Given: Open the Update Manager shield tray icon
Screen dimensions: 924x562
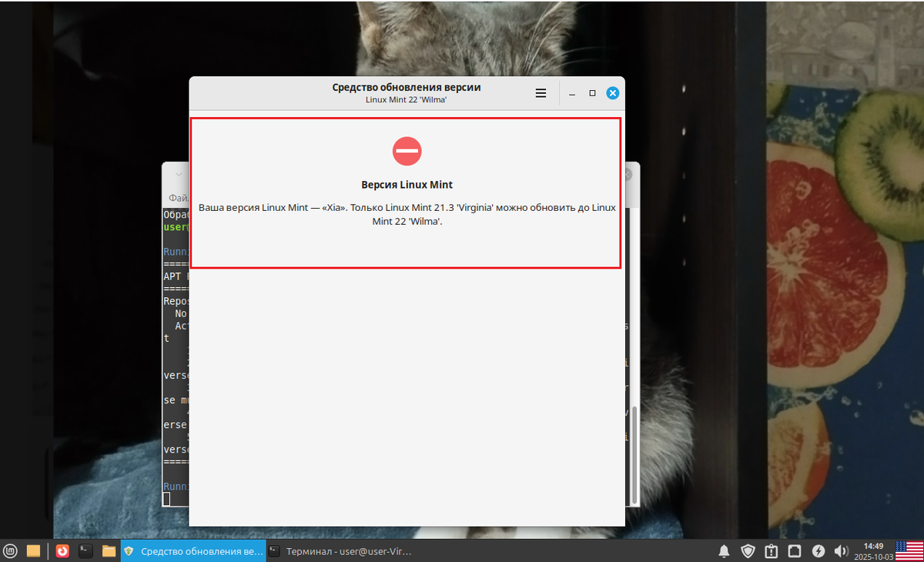Looking at the screenshot, I should pyautogui.click(x=748, y=551).
